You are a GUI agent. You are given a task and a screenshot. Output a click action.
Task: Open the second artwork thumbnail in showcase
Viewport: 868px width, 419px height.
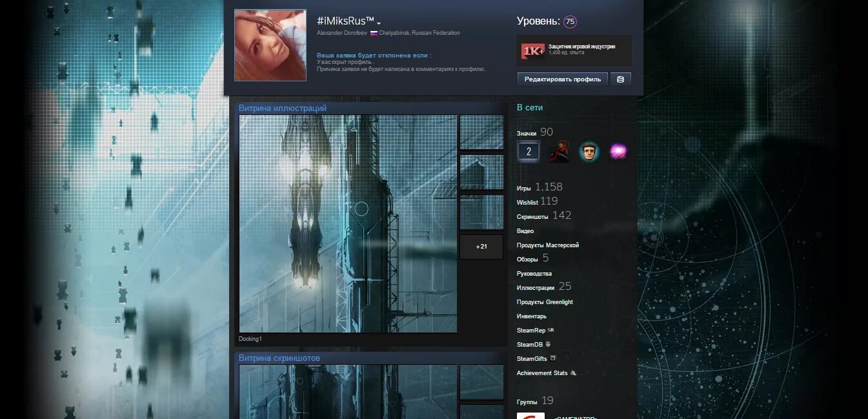[x=481, y=172]
